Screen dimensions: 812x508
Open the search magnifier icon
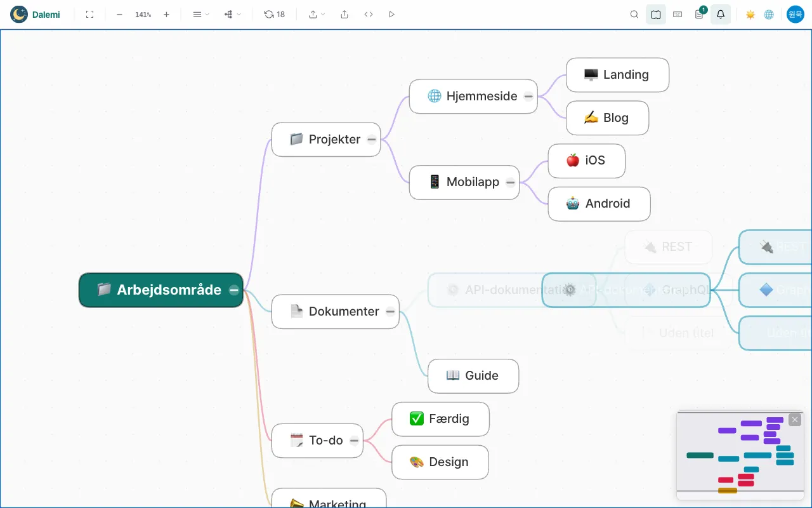634,14
